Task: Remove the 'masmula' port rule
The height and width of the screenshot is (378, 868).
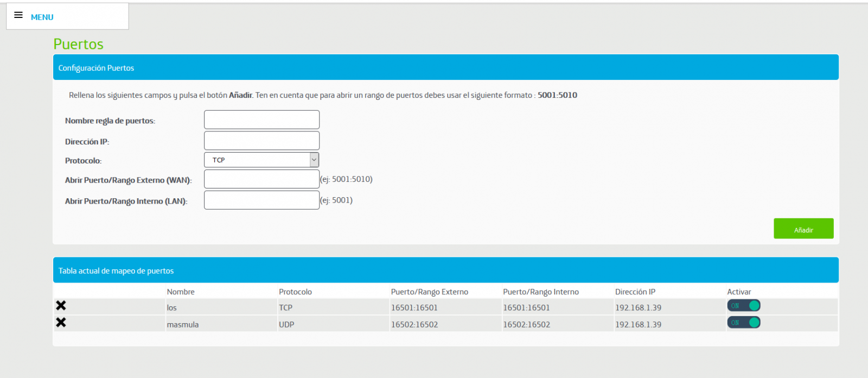Action: [x=61, y=323]
